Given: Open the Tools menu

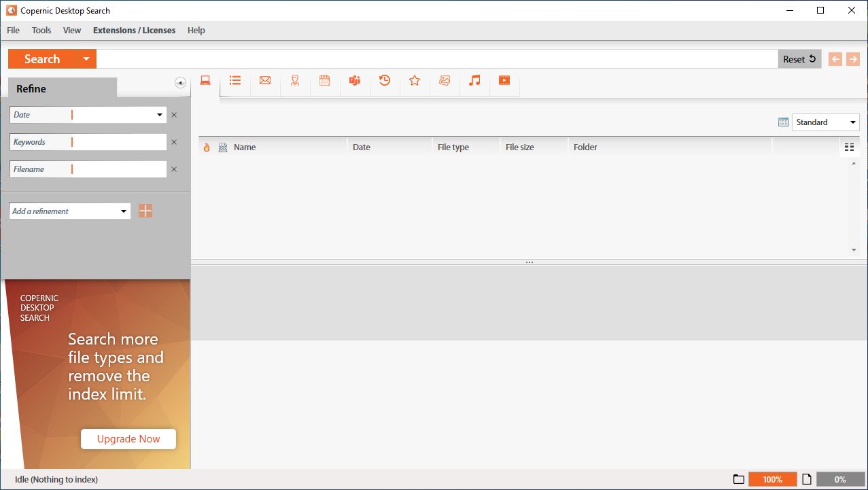Looking at the screenshot, I should coord(41,31).
